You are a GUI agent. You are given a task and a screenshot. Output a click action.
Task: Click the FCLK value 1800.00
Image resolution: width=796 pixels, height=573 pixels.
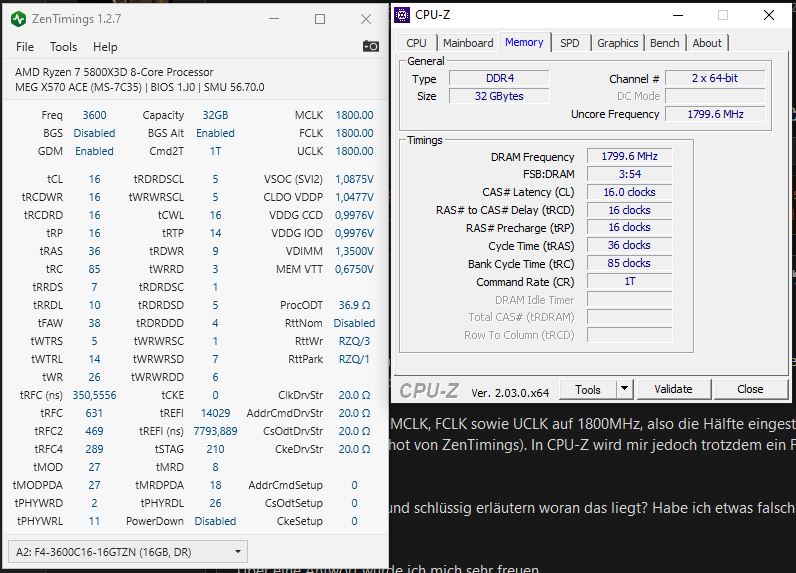354,133
